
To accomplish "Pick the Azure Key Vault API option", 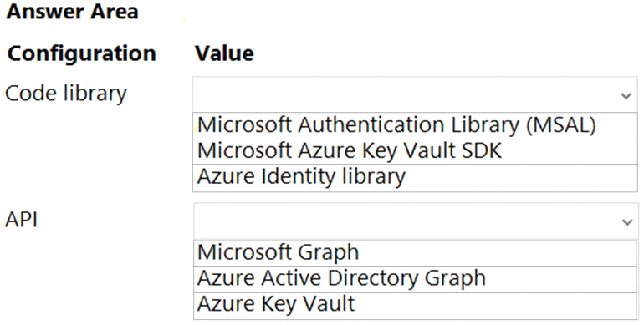I will (x=416, y=305).
